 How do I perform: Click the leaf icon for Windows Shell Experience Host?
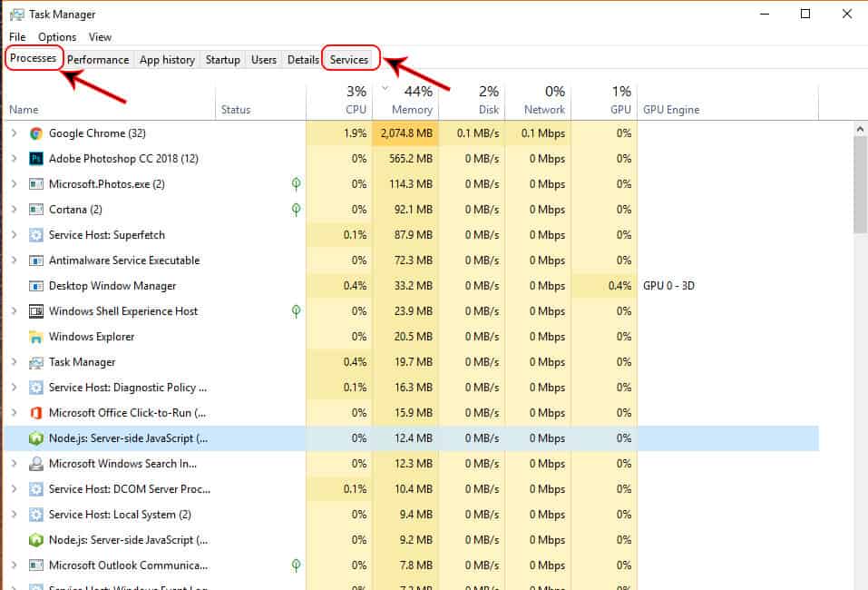point(297,311)
